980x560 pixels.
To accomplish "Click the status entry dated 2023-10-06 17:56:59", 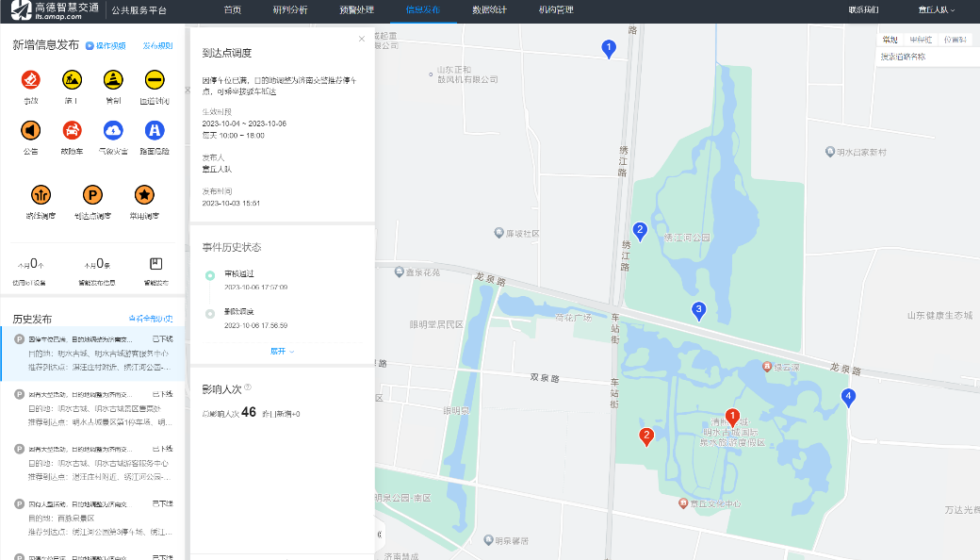I will point(255,325).
